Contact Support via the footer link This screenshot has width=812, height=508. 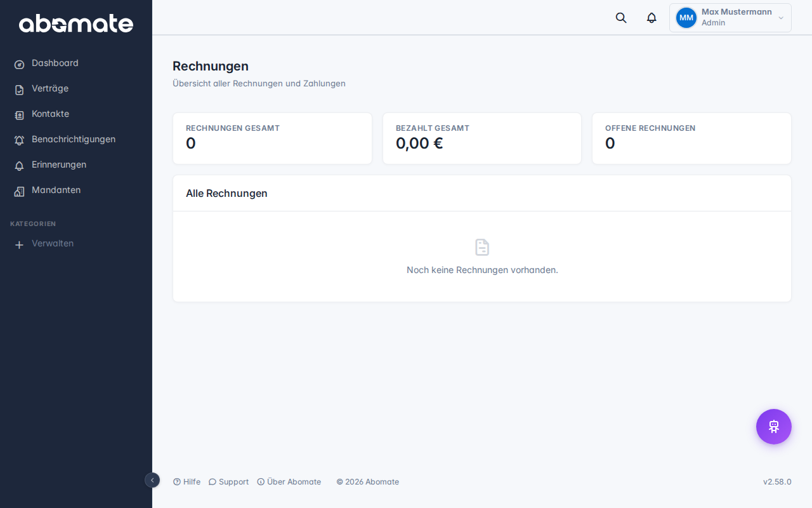point(228,481)
